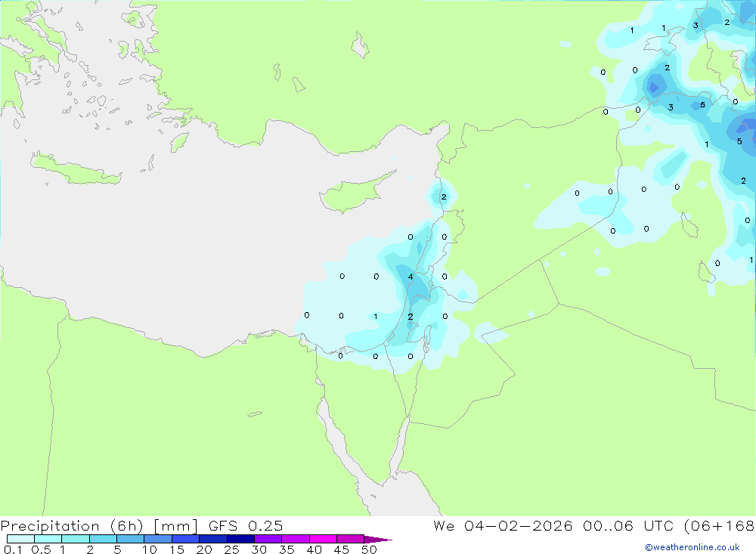This screenshot has height=554, width=756.
Task: Click the legend label '15'
Action: 176,549
